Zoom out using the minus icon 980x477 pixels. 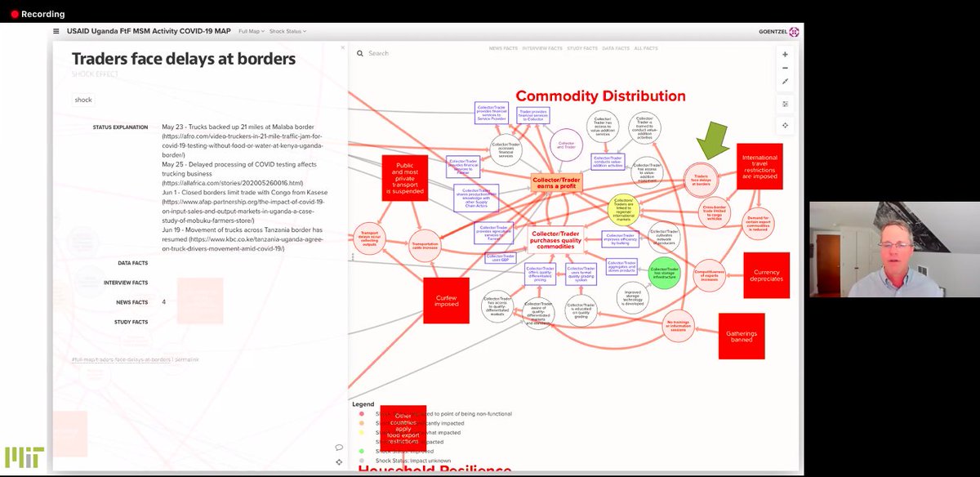pos(785,68)
